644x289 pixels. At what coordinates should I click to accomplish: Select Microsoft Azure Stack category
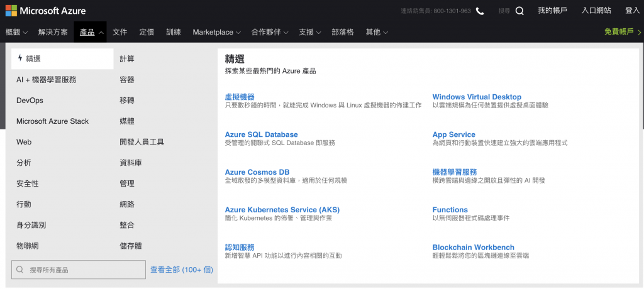pos(53,121)
